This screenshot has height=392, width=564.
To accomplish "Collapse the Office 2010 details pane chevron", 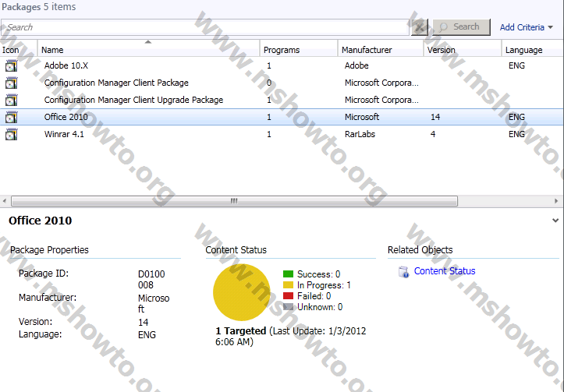I will pos(555,221).
